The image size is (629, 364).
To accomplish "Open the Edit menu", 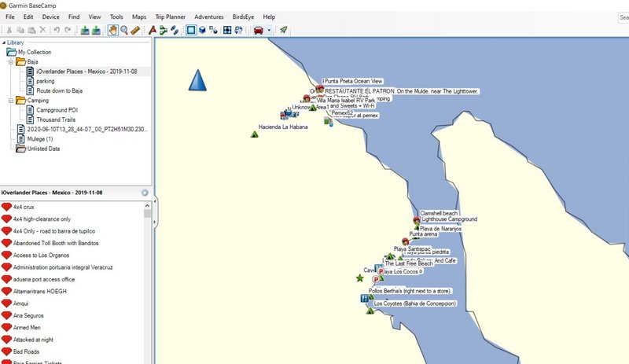I will pos(28,17).
